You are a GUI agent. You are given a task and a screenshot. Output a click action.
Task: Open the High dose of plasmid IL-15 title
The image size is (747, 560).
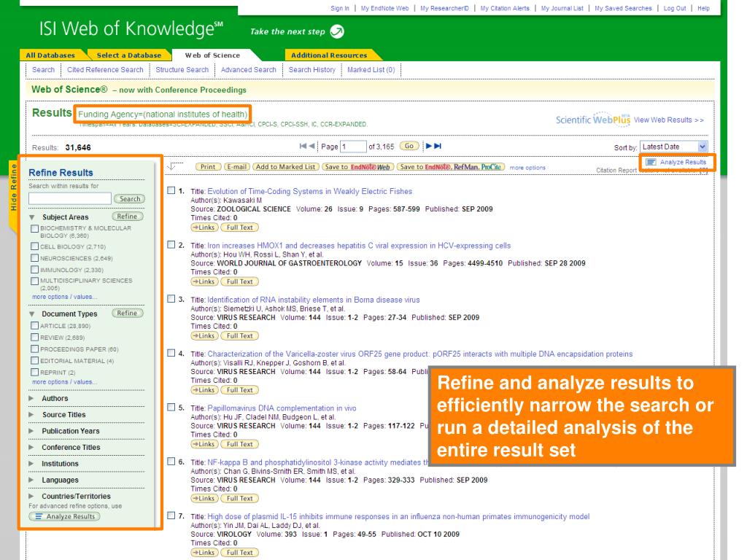[398, 517]
